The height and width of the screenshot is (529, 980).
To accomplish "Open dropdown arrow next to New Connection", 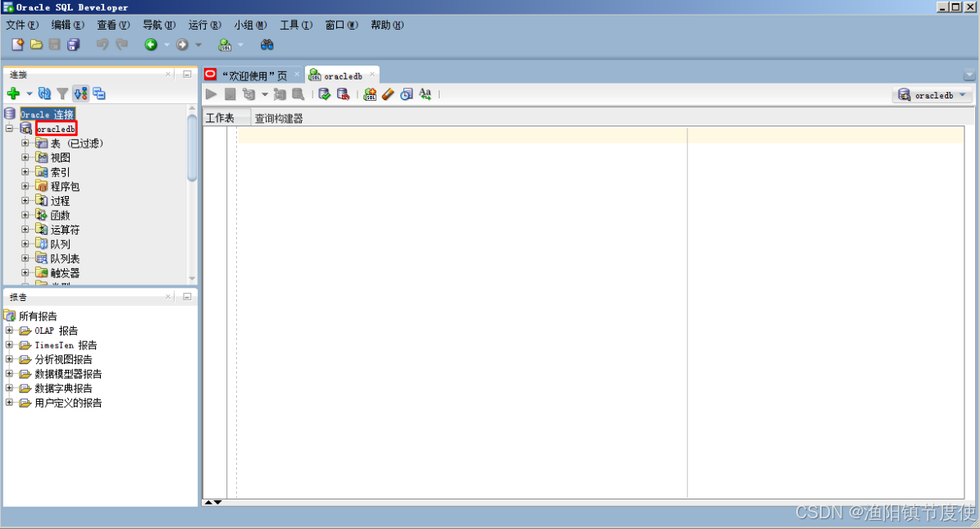I will point(30,93).
